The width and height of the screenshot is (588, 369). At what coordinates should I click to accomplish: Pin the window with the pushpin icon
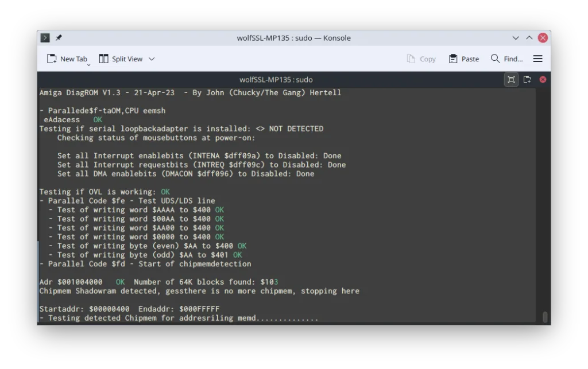(59, 38)
